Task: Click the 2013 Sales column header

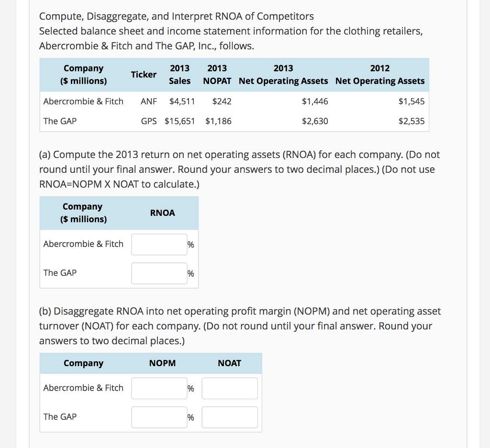Action: (180, 75)
